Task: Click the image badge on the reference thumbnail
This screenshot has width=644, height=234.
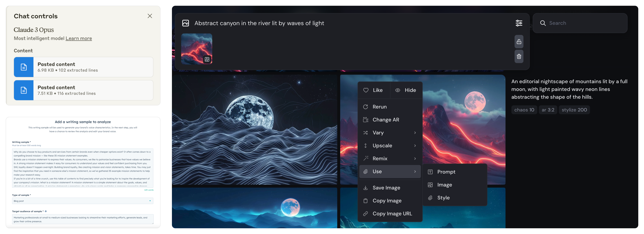Action: [207, 59]
